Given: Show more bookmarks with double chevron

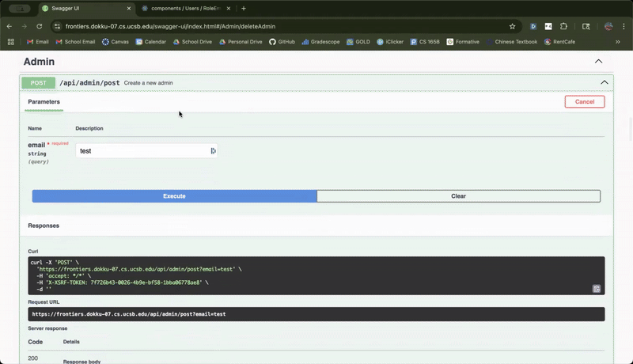Looking at the screenshot, I should point(618,42).
